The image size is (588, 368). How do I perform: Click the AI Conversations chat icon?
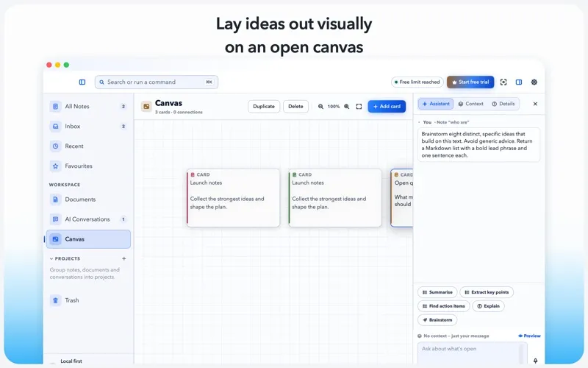[56, 219]
